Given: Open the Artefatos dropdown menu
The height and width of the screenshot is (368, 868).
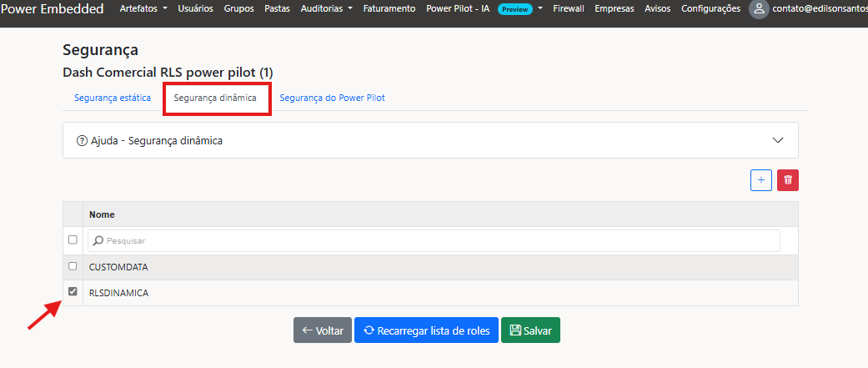Looking at the screenshot, I should 143,8.
